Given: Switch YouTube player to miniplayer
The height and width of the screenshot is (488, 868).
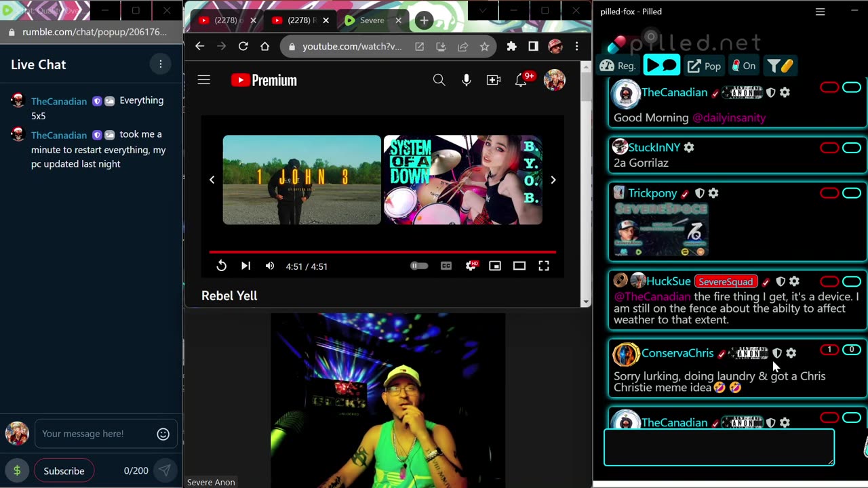Looking at the screenshot, I should point(495,266).
